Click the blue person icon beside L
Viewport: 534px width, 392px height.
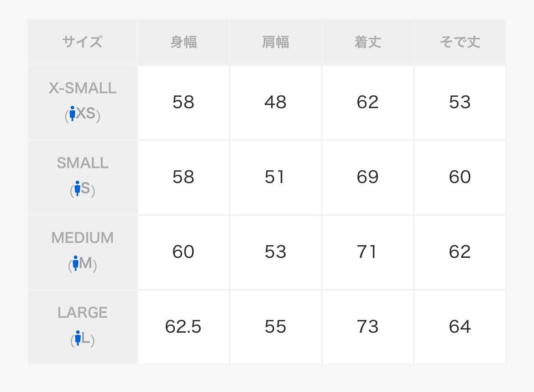click(x=78, y=338)
